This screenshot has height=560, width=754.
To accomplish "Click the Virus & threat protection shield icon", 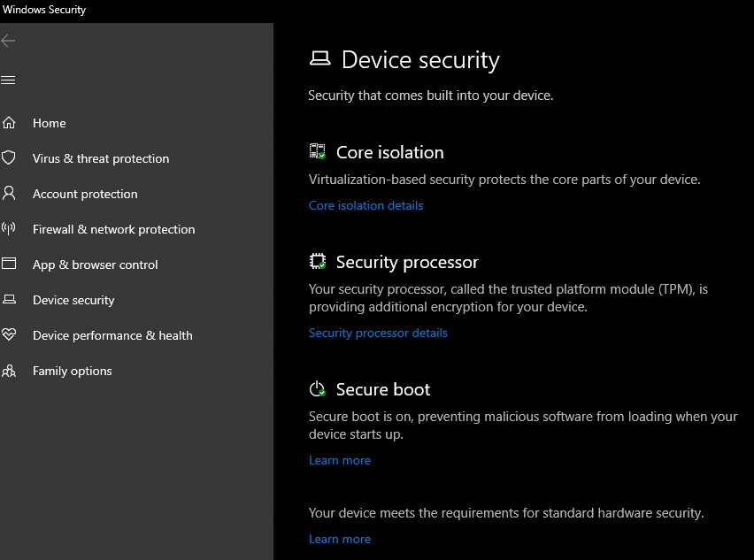I will click(9, 158).
